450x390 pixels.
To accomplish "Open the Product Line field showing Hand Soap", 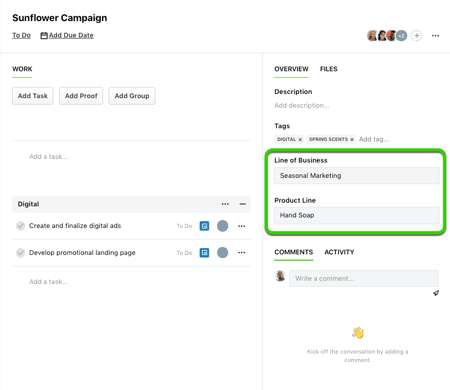I will [x=357, y=215].
